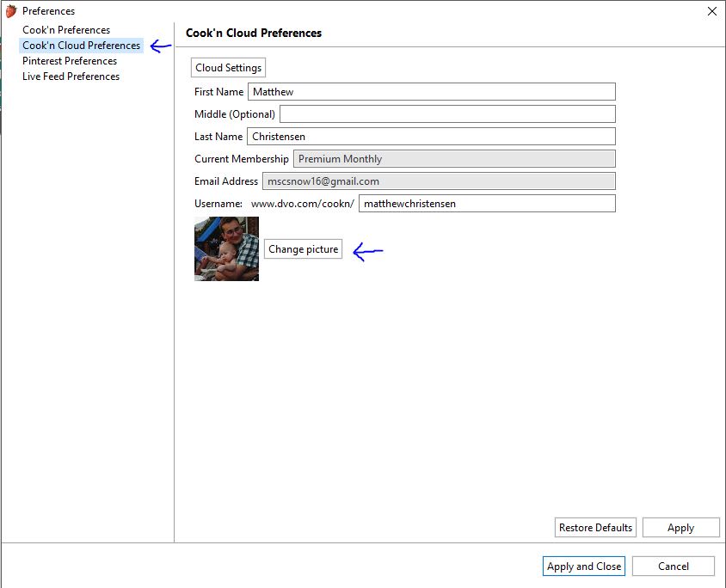Image resolution: width=726 pixels, height=588 pixels.
Task: Click the 'Username:' label
Action: (x=218, y=204)
